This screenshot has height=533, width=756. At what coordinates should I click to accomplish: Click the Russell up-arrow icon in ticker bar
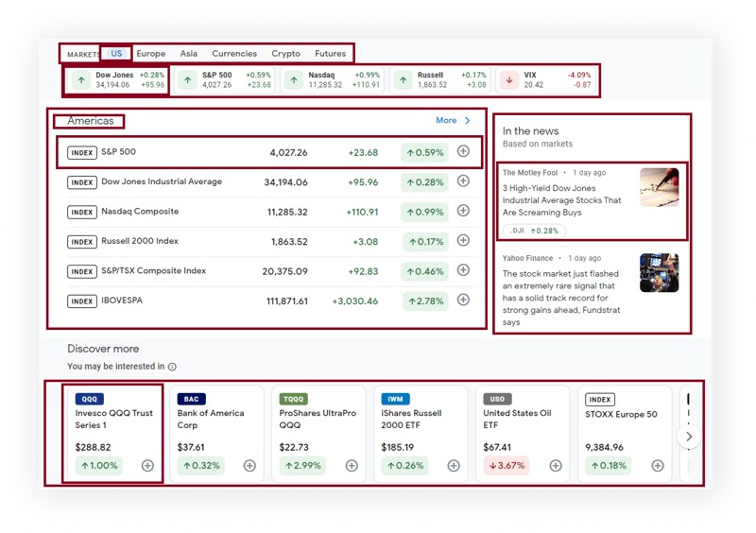click(404, 80)
